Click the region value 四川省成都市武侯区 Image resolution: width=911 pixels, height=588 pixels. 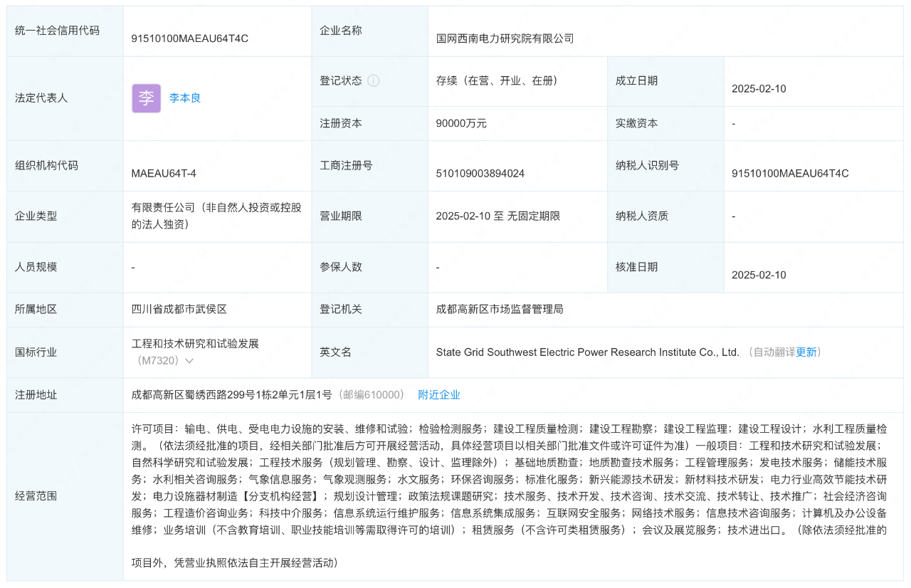click(x=179, y=309)
